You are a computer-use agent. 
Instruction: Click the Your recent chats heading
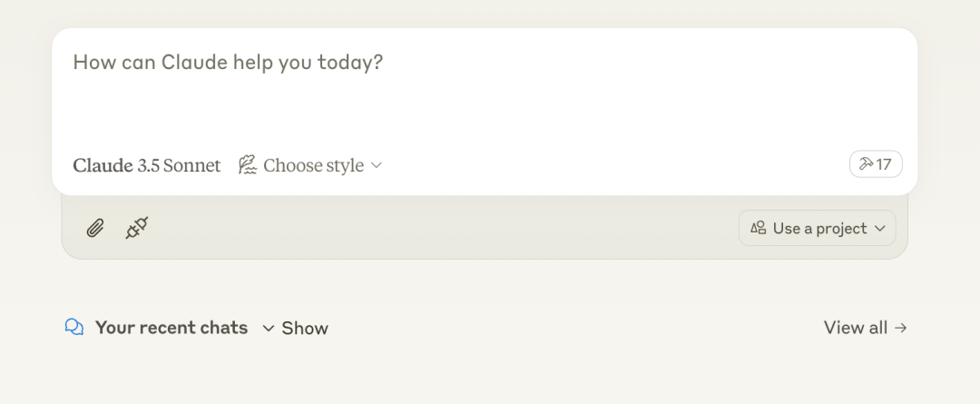171,327
